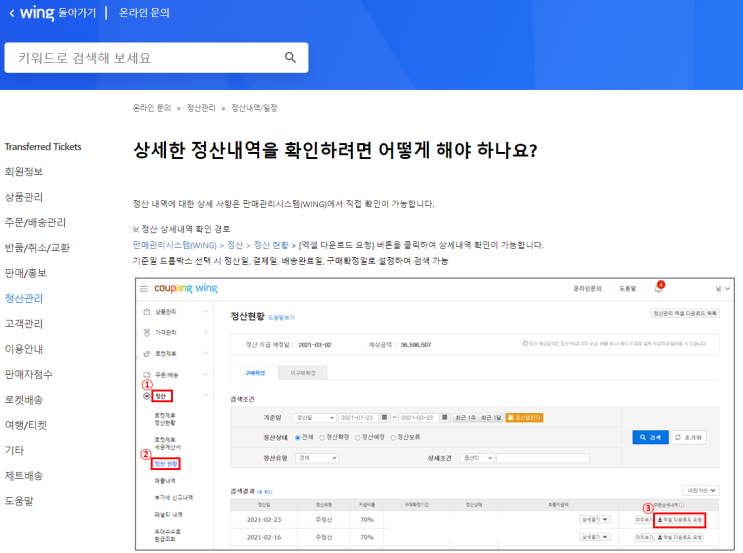
Task: Click the round 정산 icon in the wing menu
Action: (147, 396)
